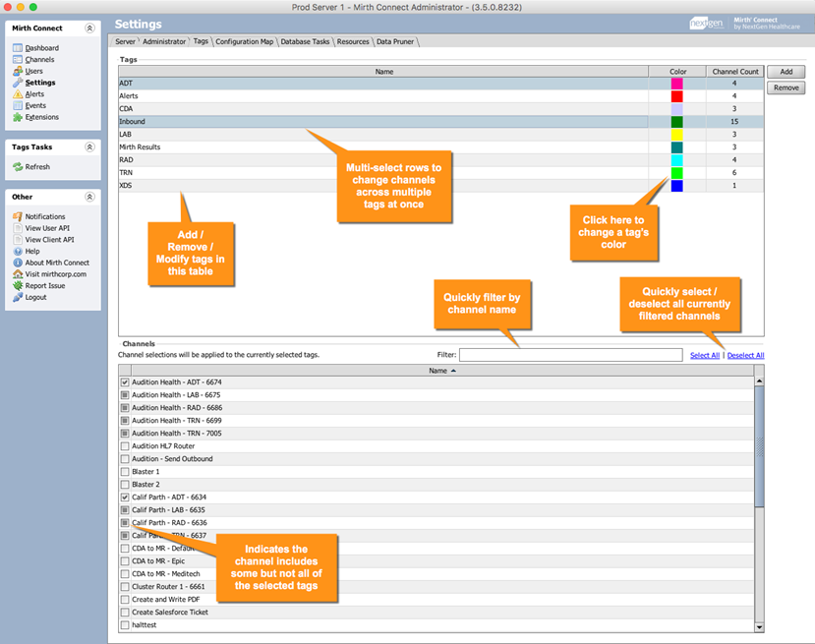Change the Alerts tag's red color swatch
The width and height of the screenshot is (815, 644).
pyautogui.click(x=676, y=96)
